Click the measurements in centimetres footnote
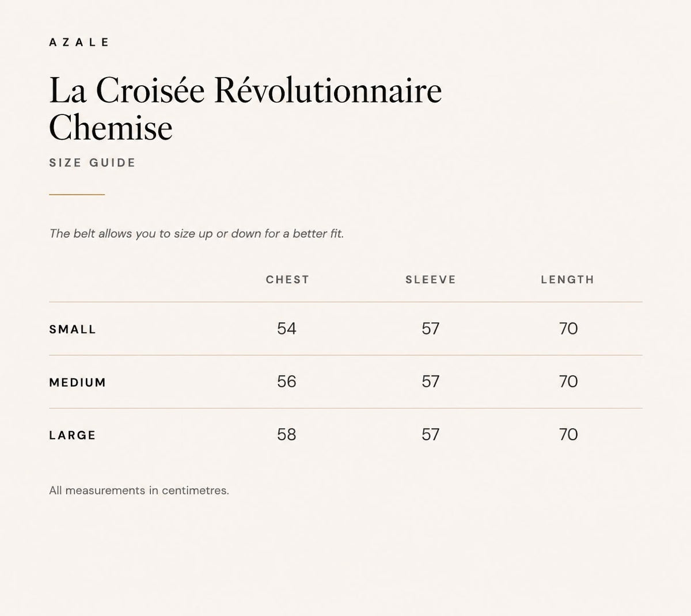The width and height of the screenshot is (691, 616). pos(139,490)
